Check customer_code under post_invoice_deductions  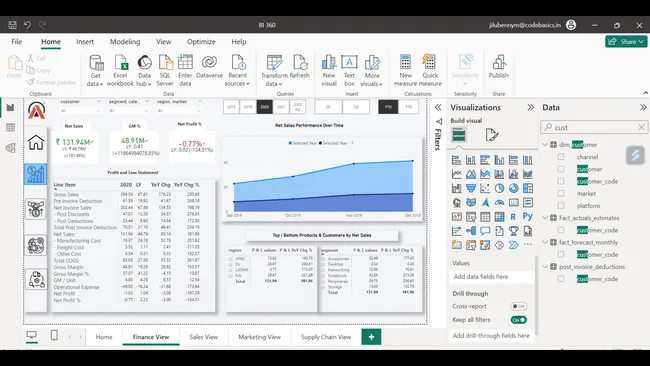click(560, 279)
